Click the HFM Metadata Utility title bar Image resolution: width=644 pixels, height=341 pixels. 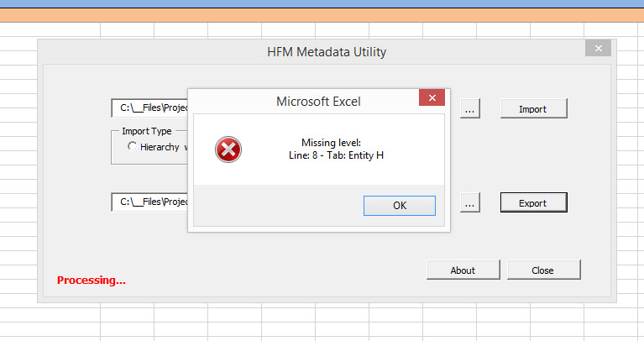[326, 52]
